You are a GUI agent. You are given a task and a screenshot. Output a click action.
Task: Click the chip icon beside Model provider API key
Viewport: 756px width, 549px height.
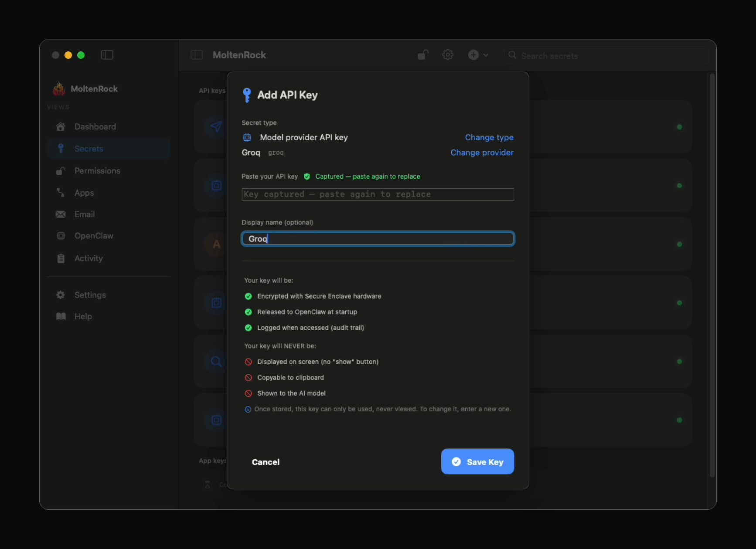pyautogui.click(x=247, y=138)
